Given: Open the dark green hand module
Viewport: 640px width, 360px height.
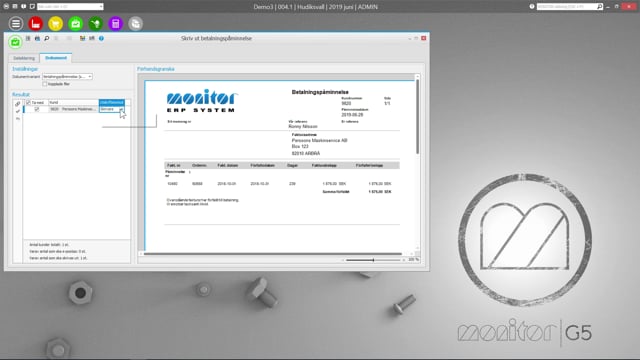Looking at the screenshot, I should tap(96, 24).
